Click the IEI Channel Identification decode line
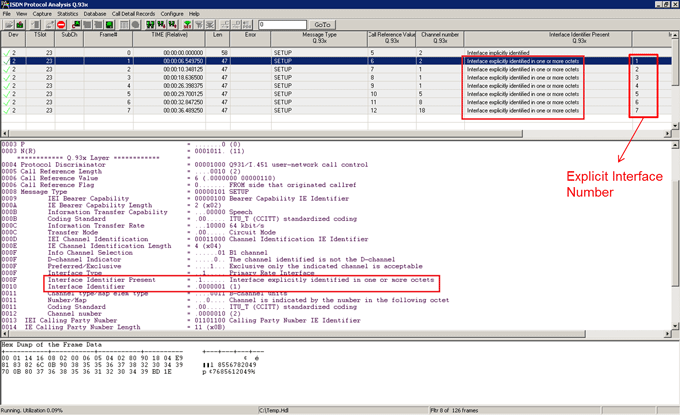 tap(185, 239)
